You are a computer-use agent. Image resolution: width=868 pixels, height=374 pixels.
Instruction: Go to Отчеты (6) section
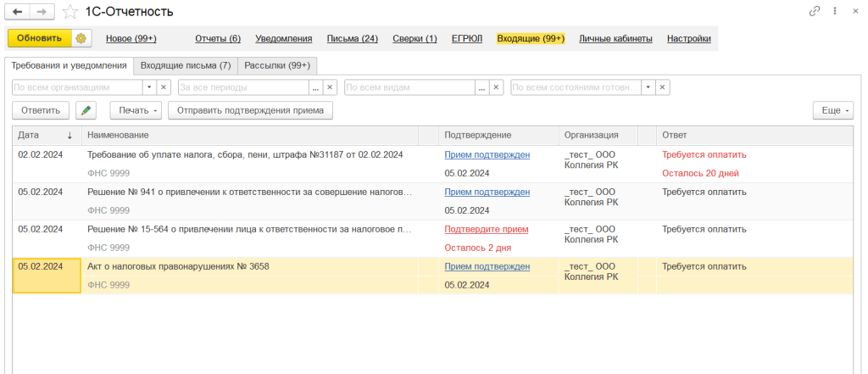[x=218, y=38]
